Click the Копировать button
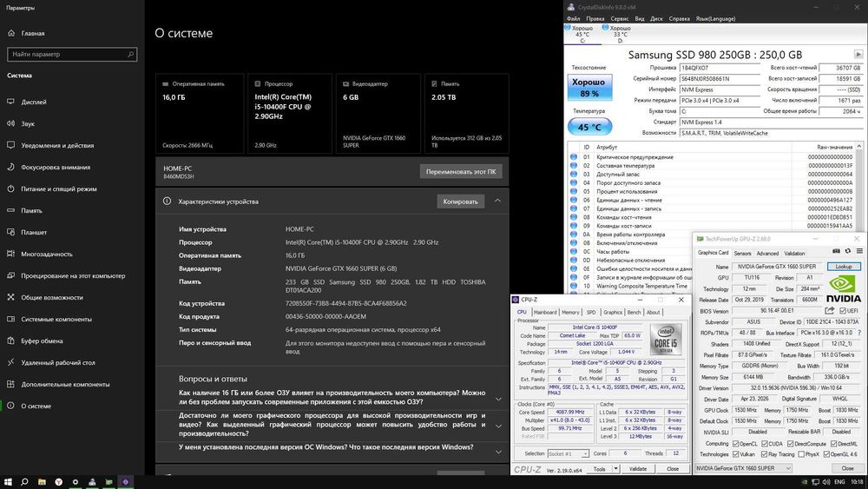The image size is (868, 489). click(x=461, y=202)
